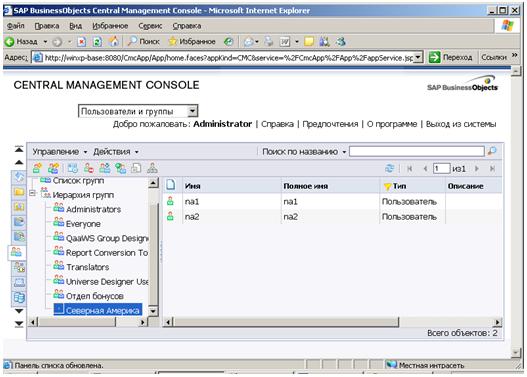Open the IE Правка menu

(x=47, y=26)
